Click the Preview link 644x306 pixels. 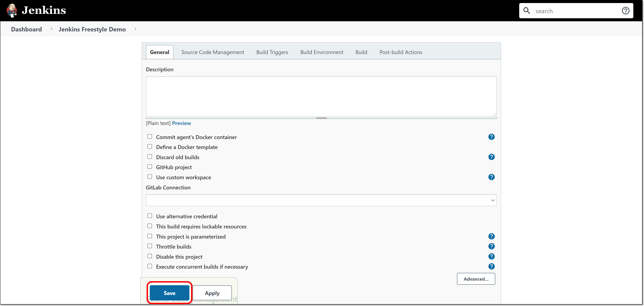181,123
